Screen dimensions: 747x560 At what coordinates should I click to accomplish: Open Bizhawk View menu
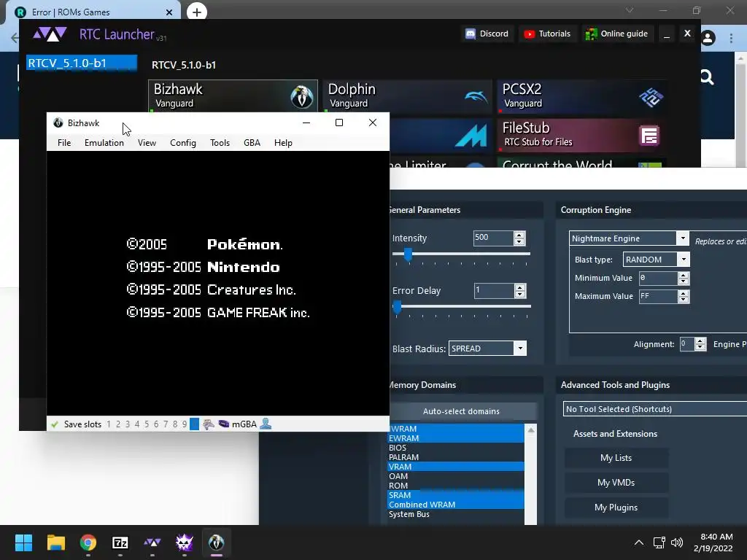pyautogui.click(x=147, y=143)
